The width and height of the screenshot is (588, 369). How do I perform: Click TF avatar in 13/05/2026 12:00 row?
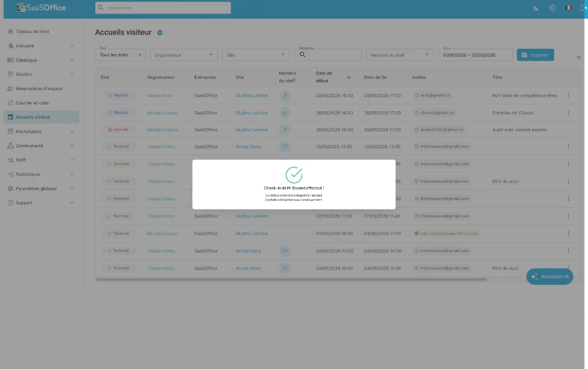click(285, 147)
